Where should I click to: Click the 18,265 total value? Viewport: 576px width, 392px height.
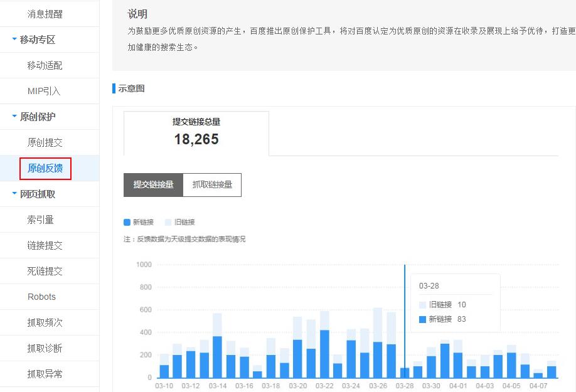(x=196, y=139)
